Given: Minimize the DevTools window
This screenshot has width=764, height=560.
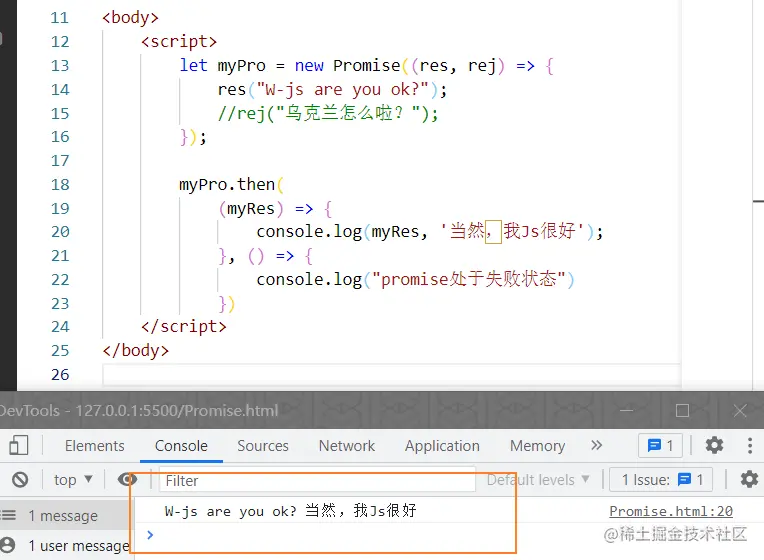Looking at the screenshot, I should [x=627, y=410].
